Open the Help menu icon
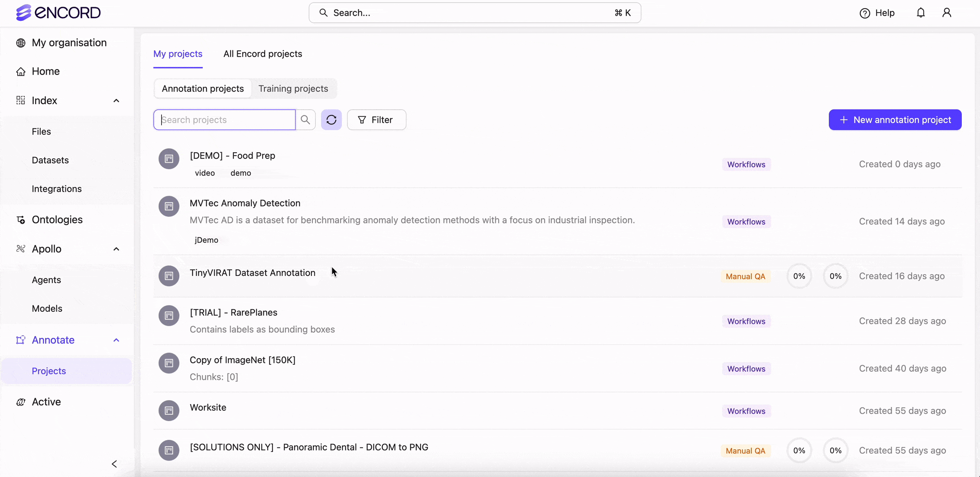This screenshot has height=477, width=980. pyautogui.click(x=864, y=13)
